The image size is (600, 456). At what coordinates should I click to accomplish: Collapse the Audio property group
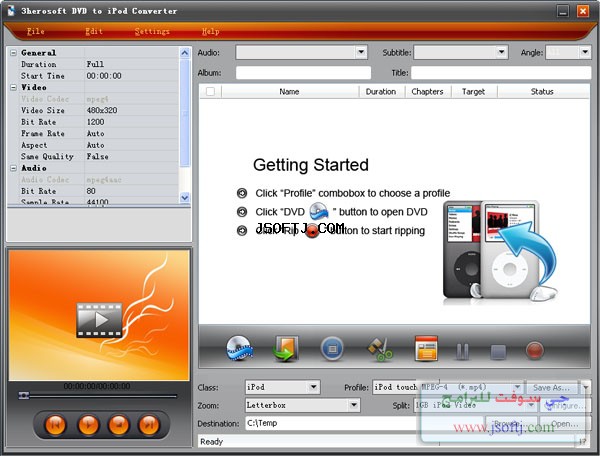click(x=13, y=168)
